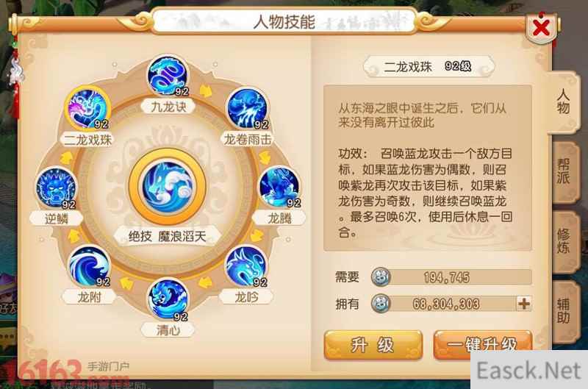This screenshot has width=588, height=389.
Task: Select the 九龙诀 skill icon
Action: (167, 76)
